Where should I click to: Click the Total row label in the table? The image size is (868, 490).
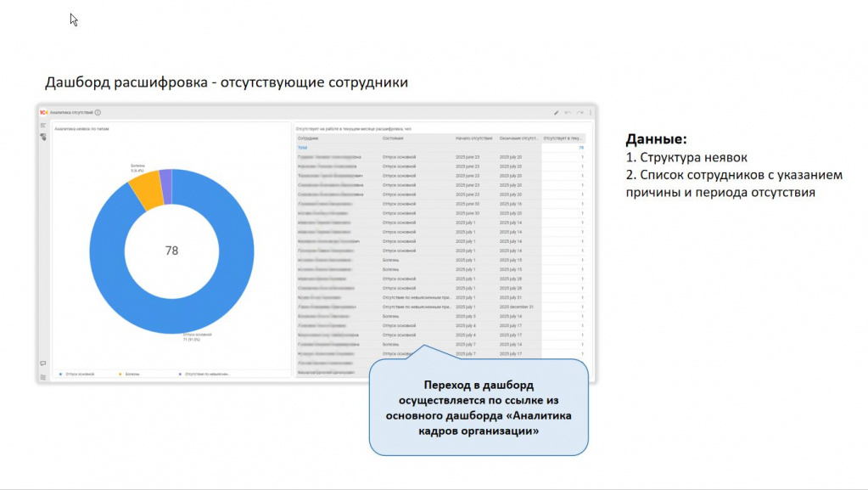302,148
